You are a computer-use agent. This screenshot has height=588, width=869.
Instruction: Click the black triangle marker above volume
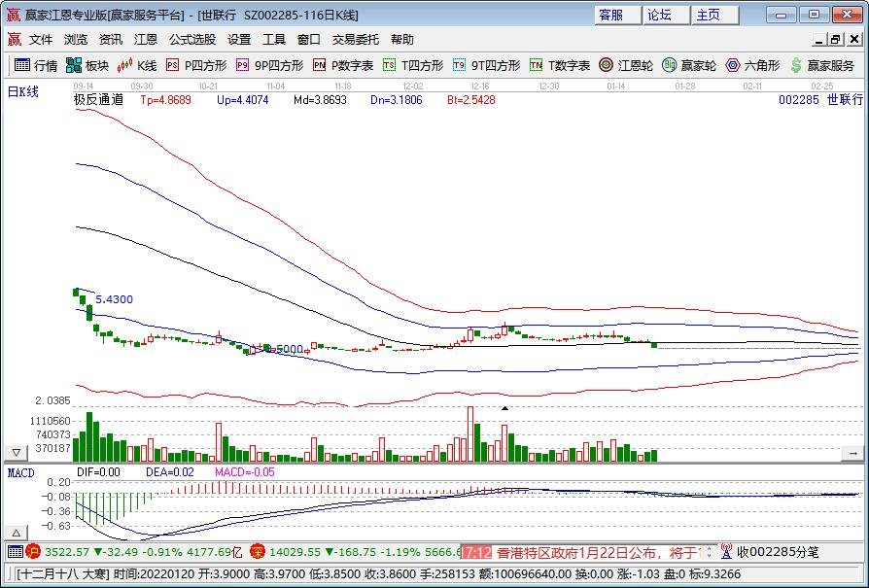[504, 408]
